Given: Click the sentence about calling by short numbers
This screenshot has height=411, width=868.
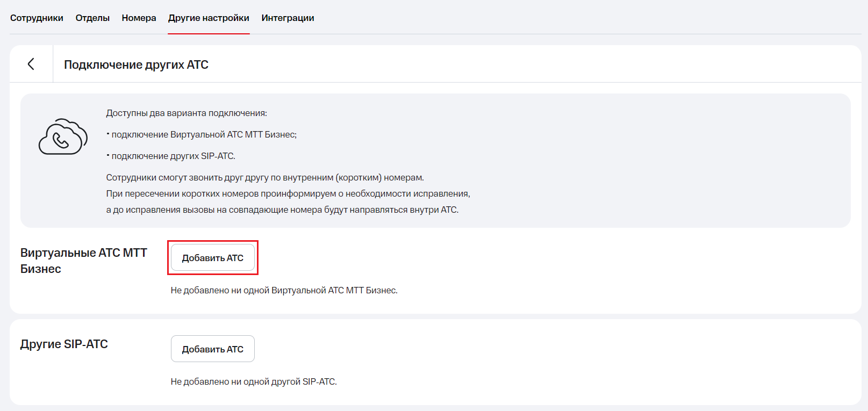Looking at the screenshot, I should [265, 177].
